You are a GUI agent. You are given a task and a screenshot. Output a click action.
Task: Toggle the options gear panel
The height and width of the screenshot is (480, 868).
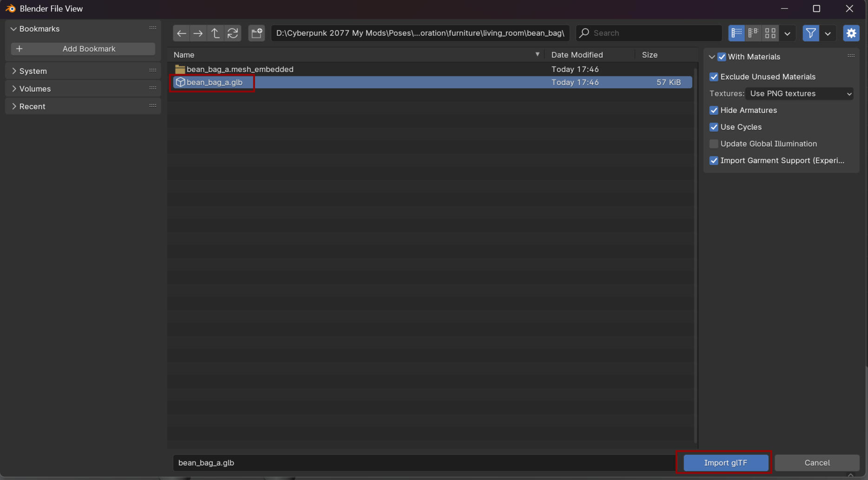851,33
